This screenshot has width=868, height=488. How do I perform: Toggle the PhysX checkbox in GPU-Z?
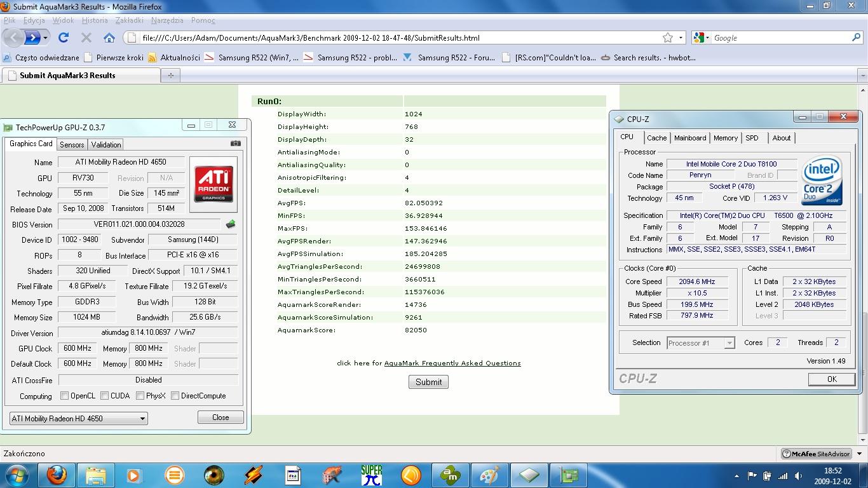click(140, 396)
